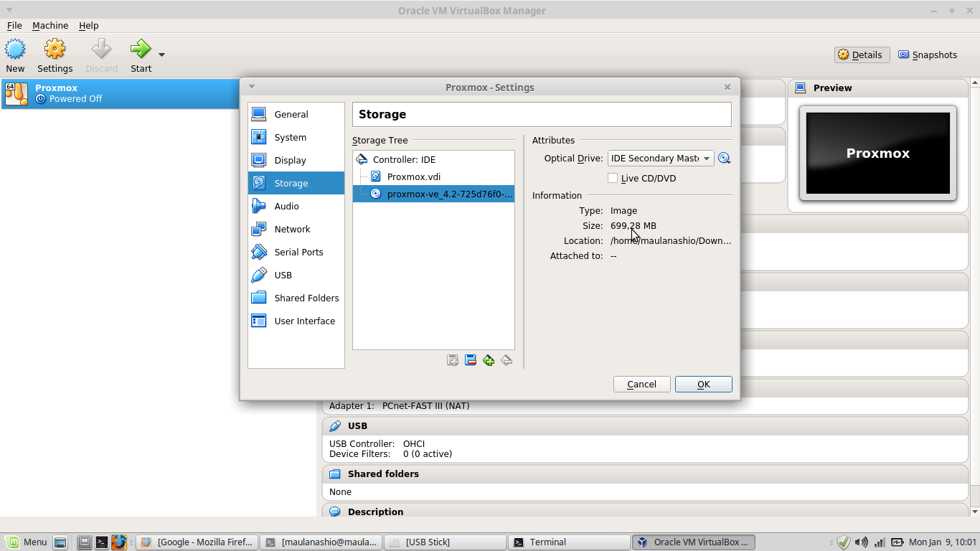This screenshot has width=980, height=551.
Task: Enable the Live CD/DVD checkbox
Action: point(613,178)
